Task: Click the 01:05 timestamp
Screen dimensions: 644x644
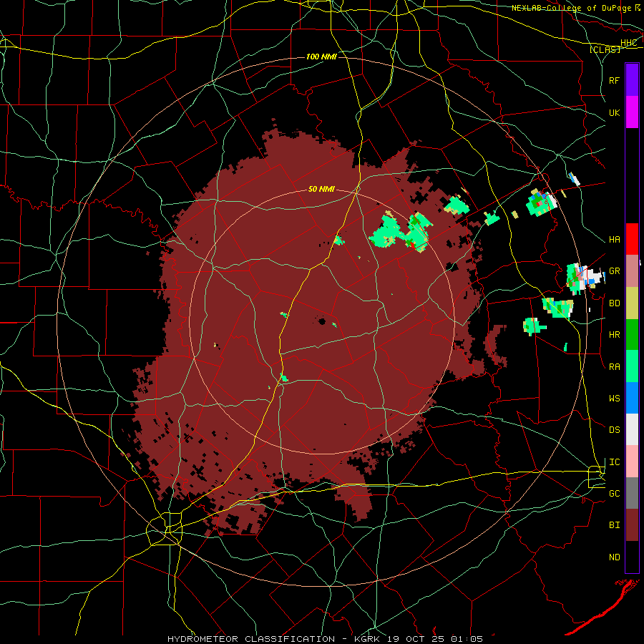Action: pyautogui.click(x=467, y=639)
